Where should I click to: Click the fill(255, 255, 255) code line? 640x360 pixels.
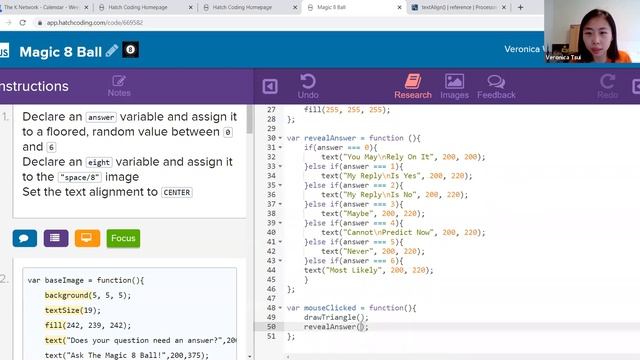click(x=347, y=110)
